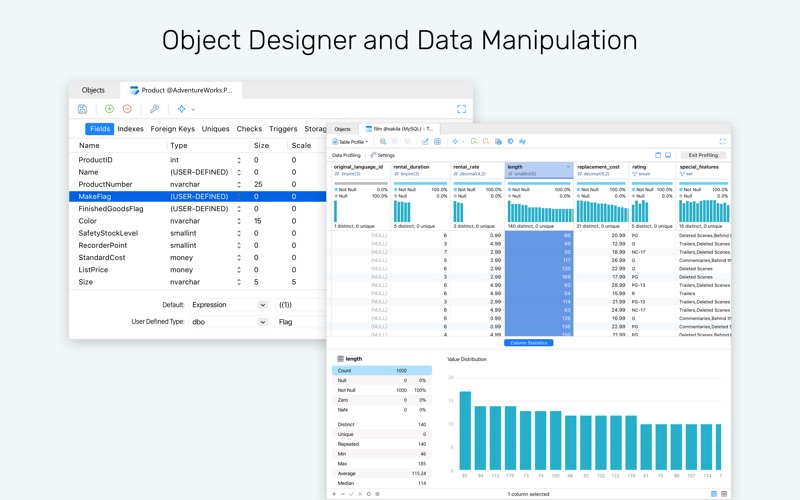Image resolution: width=800 pixels, height=500 pixels.
Task: Open the AI assistant sparkle icon in Product window
Action: [x=181, y=109]
